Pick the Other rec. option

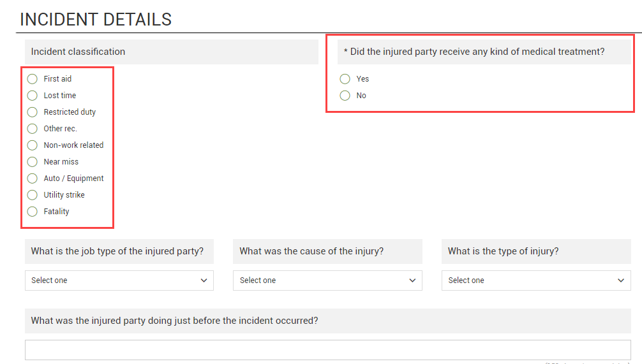[33, 129]
